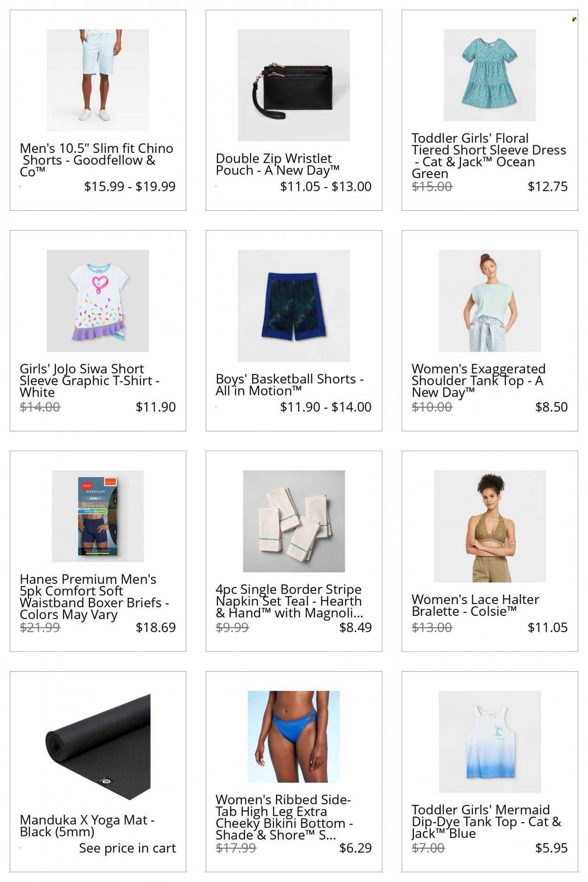
Task: Click Toddler Girls' Mermaid Dip-Dye Tank Top title
Action: coord(486,821)
